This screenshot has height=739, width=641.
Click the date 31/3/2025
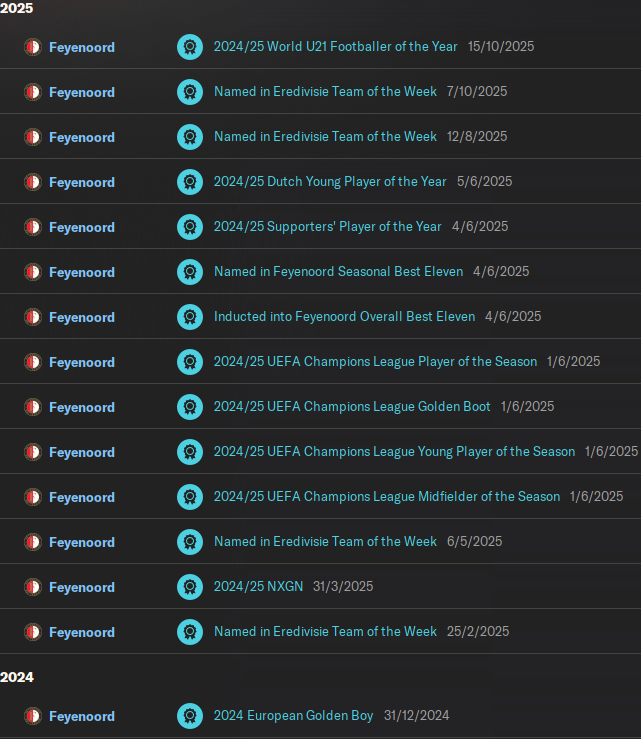coord(343,587)
